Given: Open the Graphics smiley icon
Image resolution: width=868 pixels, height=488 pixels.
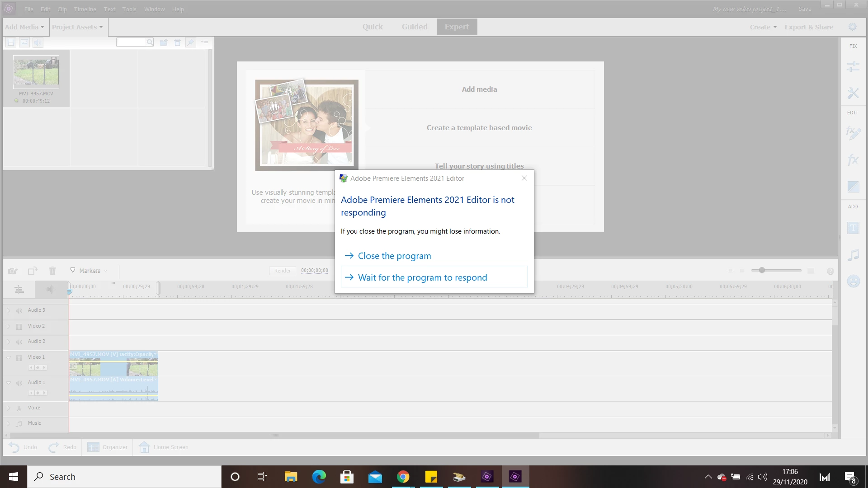Looking at the screenshot, I should click(853, 281).
